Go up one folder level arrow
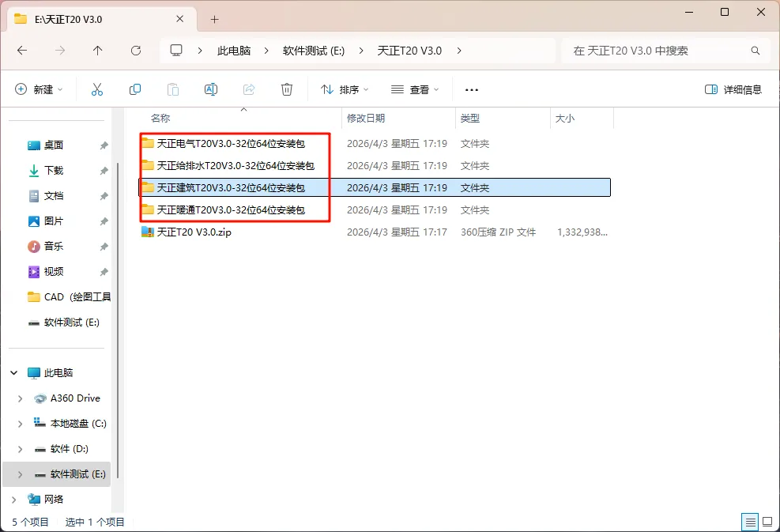The image size is (780, 532). tap(97, 51)
